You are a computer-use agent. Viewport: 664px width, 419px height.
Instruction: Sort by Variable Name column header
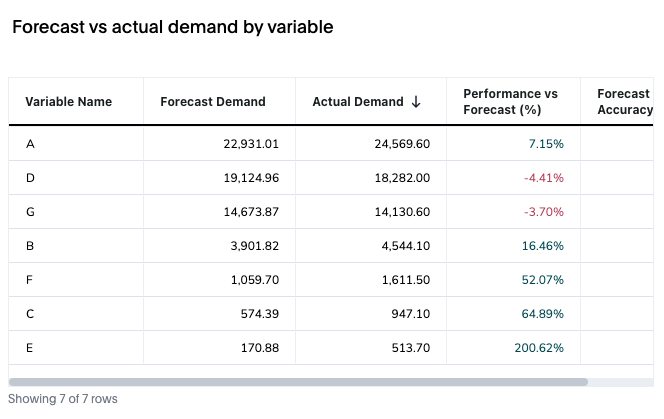[68, 102]
